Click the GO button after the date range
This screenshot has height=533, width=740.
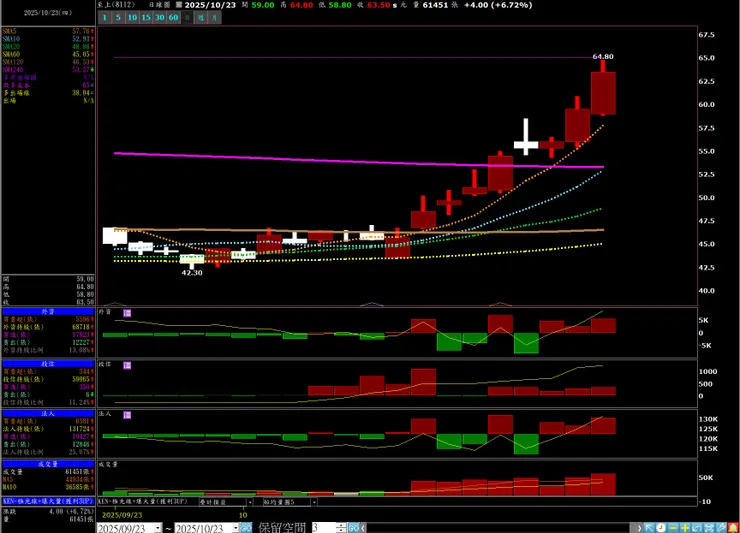click(x=246, y=528)
